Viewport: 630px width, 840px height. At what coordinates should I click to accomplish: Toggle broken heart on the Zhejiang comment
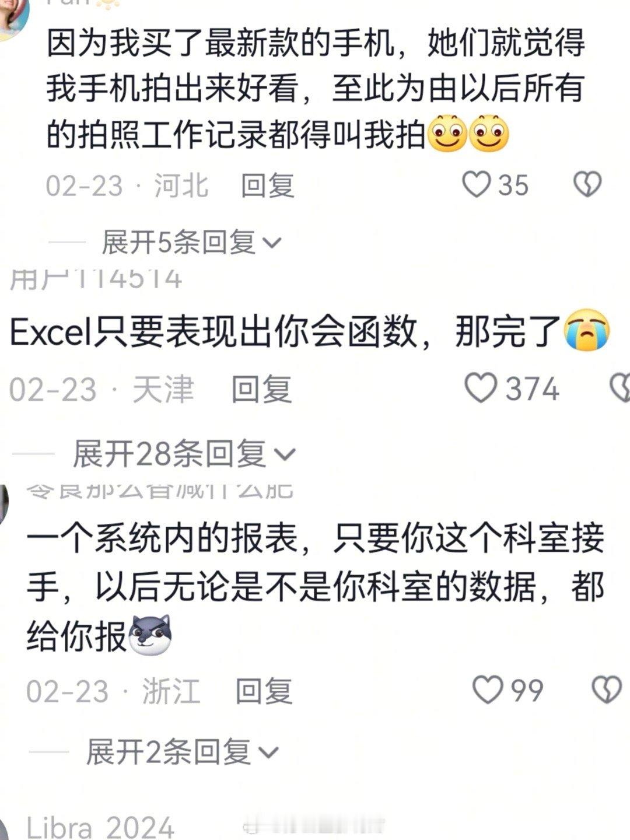tap(607, 690)
